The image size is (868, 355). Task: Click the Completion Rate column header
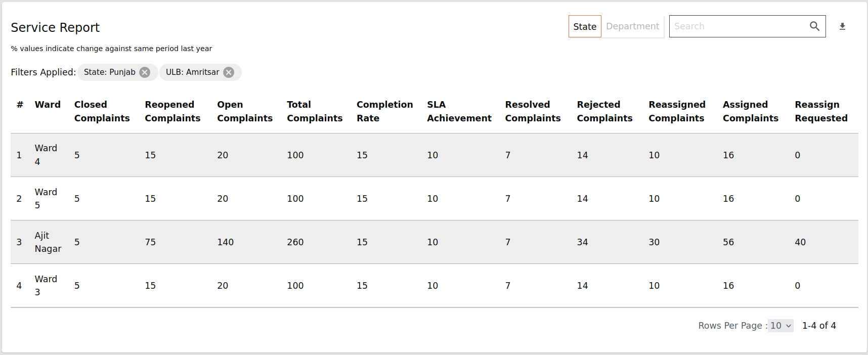coord(384,111)
